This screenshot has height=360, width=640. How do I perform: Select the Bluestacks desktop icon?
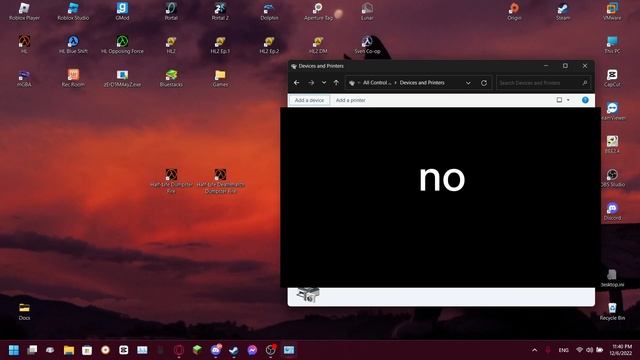click(x=171, y=78)
